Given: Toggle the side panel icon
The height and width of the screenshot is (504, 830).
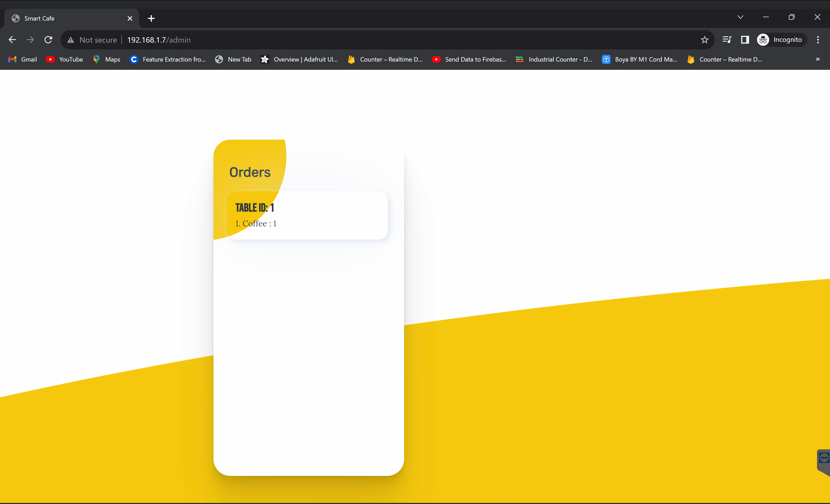Looking at the screenshot, I should [x=745, y=40].
